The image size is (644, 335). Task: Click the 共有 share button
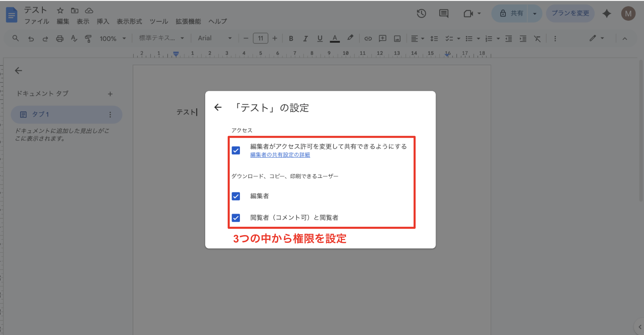click(510, 14)
